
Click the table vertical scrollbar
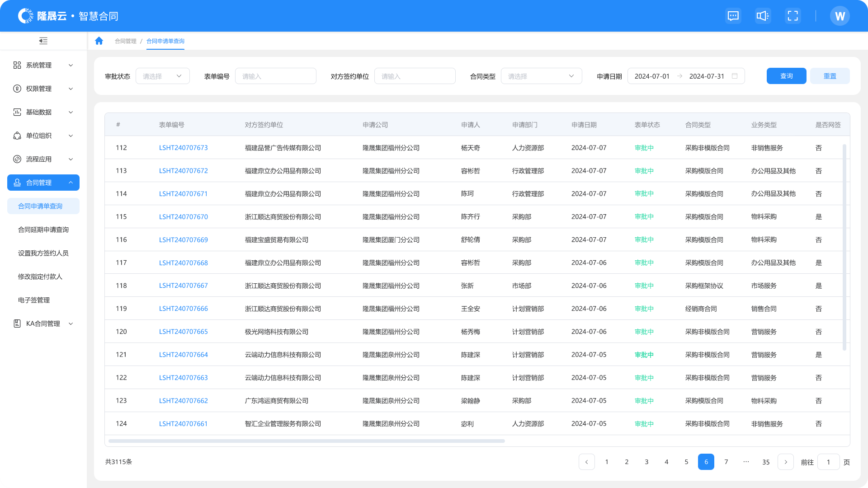(x=844, y=247)
